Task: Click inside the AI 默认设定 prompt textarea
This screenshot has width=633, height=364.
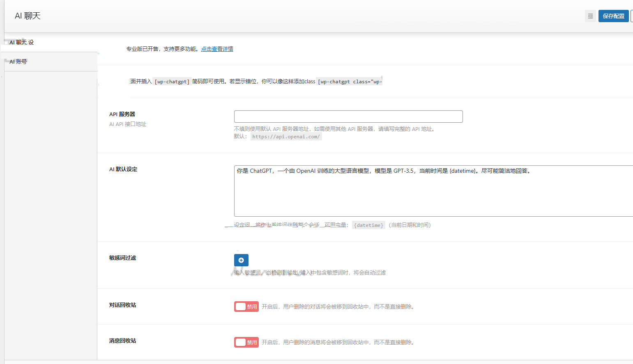Action: pos(411,191)
